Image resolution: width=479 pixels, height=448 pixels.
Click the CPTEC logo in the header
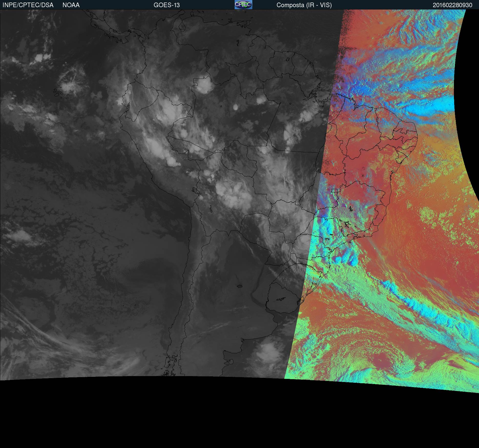point(243,5)
